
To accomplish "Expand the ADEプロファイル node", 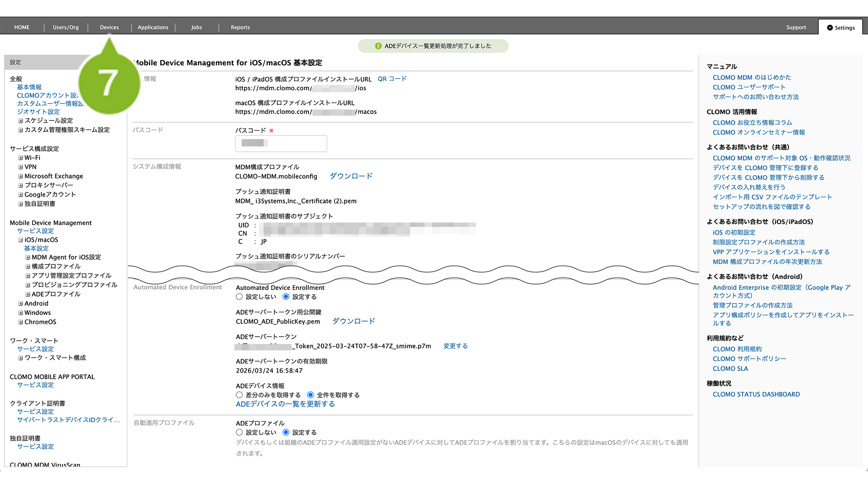I will [x=28, y=294].
